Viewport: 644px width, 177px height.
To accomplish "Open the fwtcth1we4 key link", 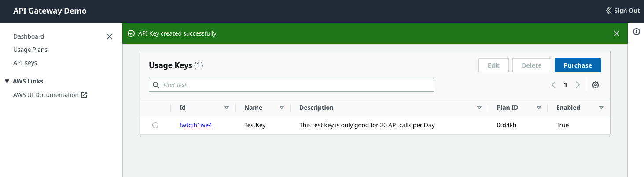I will (196, 125).
